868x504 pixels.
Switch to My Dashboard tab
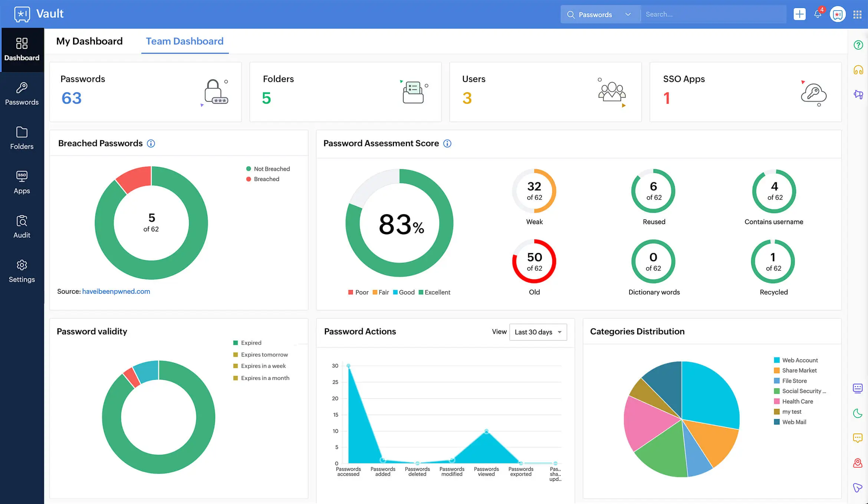click(x=89, y=41)
